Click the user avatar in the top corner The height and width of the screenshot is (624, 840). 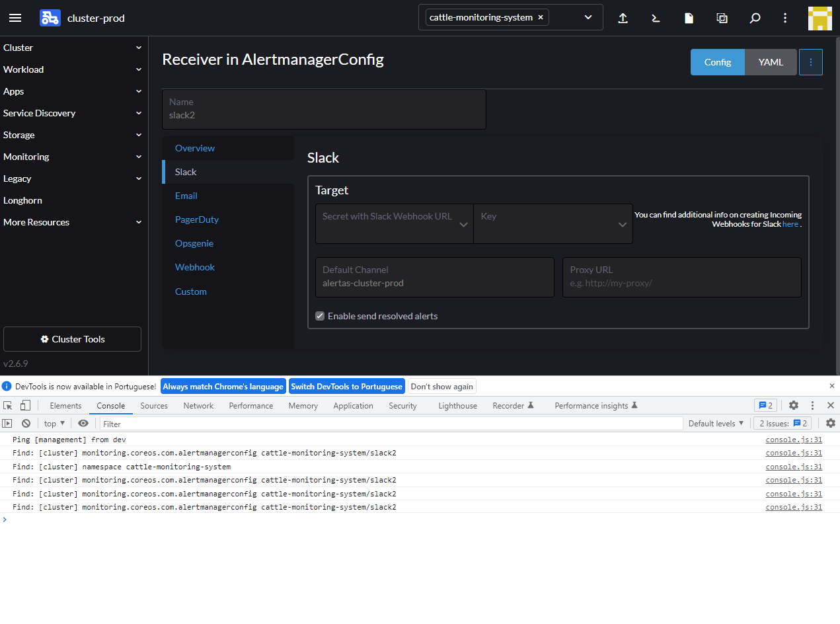[820, 18]
